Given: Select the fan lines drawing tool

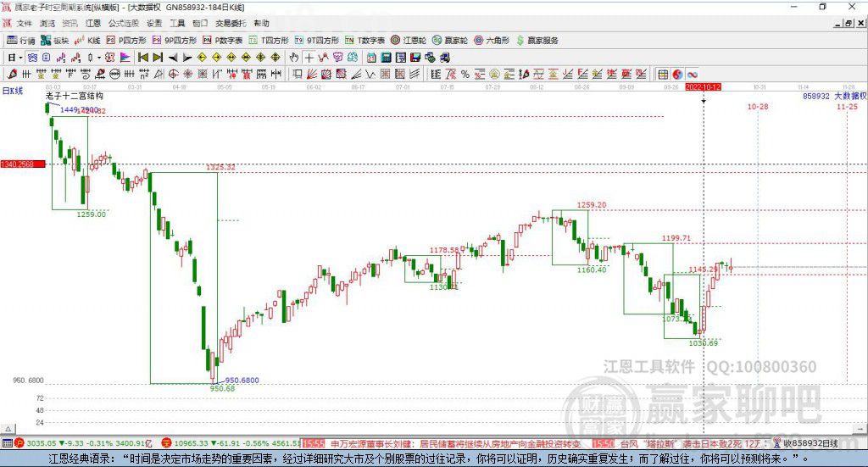Looking at the screenshot, I should (311, 74).
